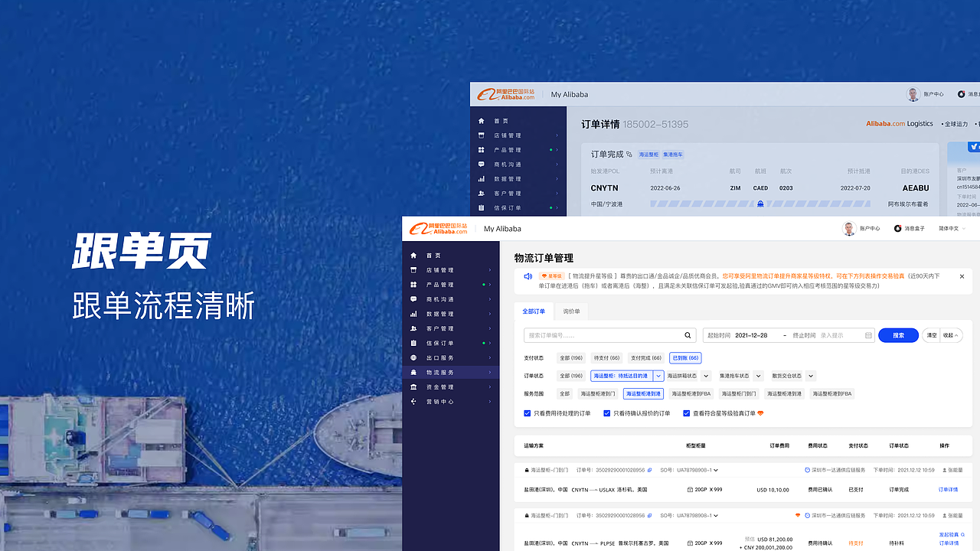Click the 数据管理 bar chart icon
Screen dimensions: 980x551
413,314
